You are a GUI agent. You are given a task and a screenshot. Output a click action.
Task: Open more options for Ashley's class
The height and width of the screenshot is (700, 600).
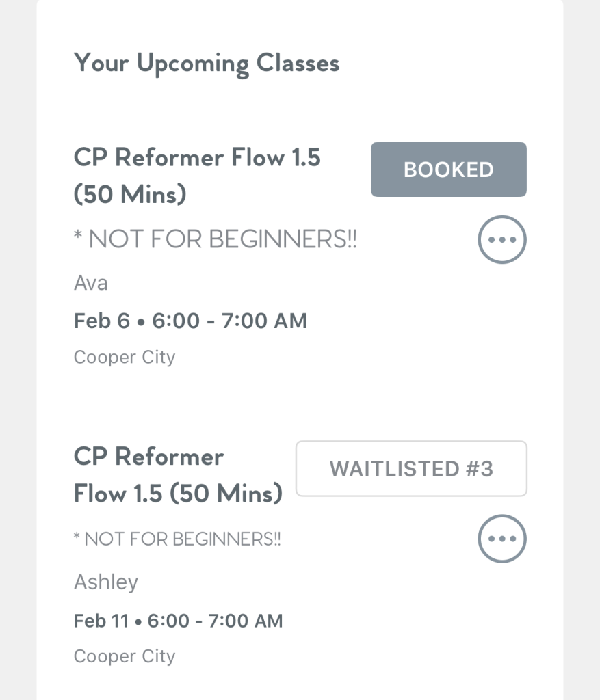pyautogui.click(x=501, y=539)
